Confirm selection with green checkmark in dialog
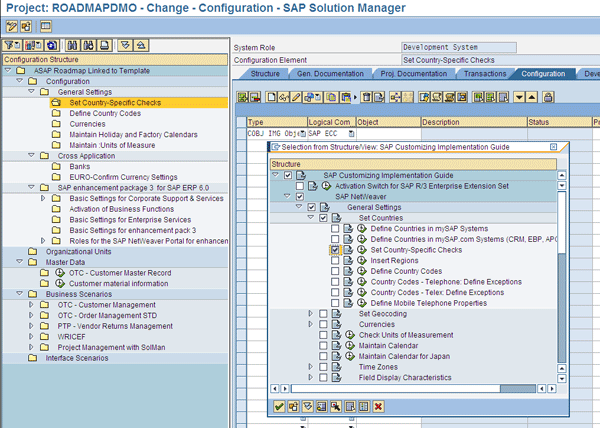 [x=279, y=407]
